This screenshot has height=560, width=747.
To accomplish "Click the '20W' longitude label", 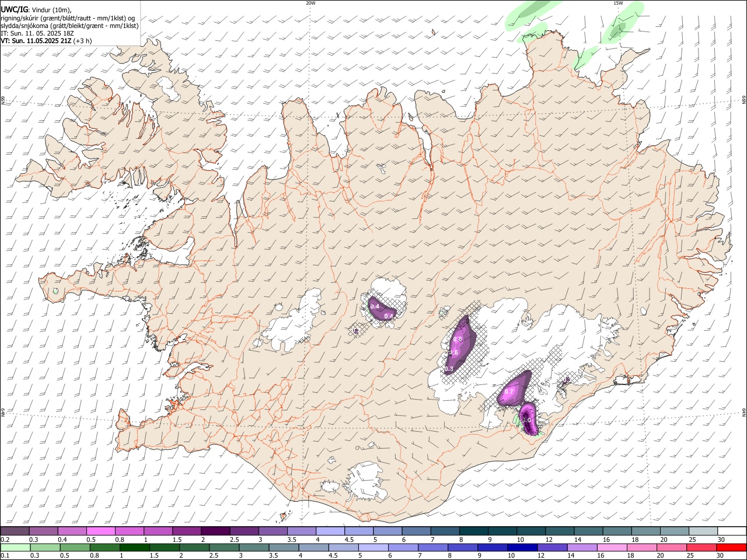I will 310,3.
